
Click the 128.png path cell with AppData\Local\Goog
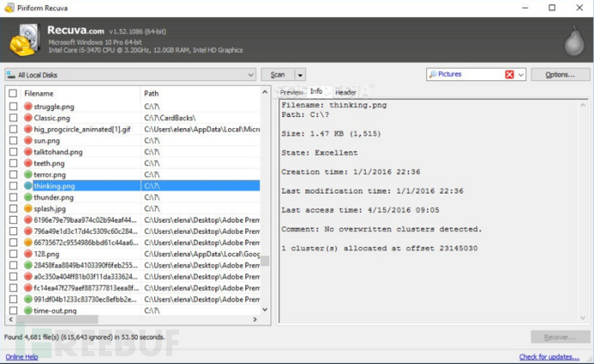[x=202, y=254]
